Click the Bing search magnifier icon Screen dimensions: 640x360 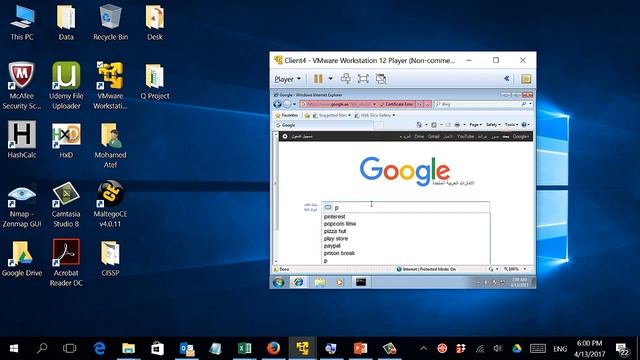[524, 104]
